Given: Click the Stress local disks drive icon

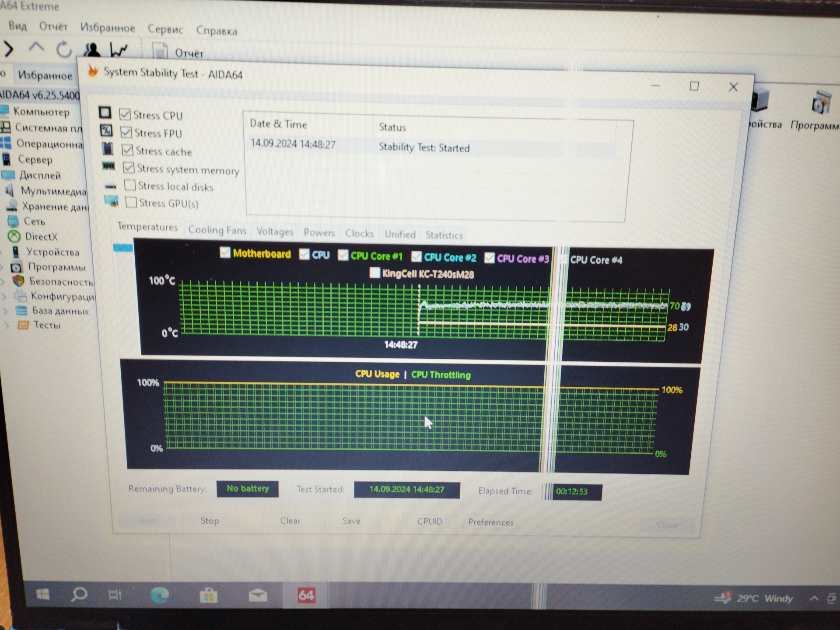Looking at the screenshot, I should pyautogui.click(x=111, y=186).
